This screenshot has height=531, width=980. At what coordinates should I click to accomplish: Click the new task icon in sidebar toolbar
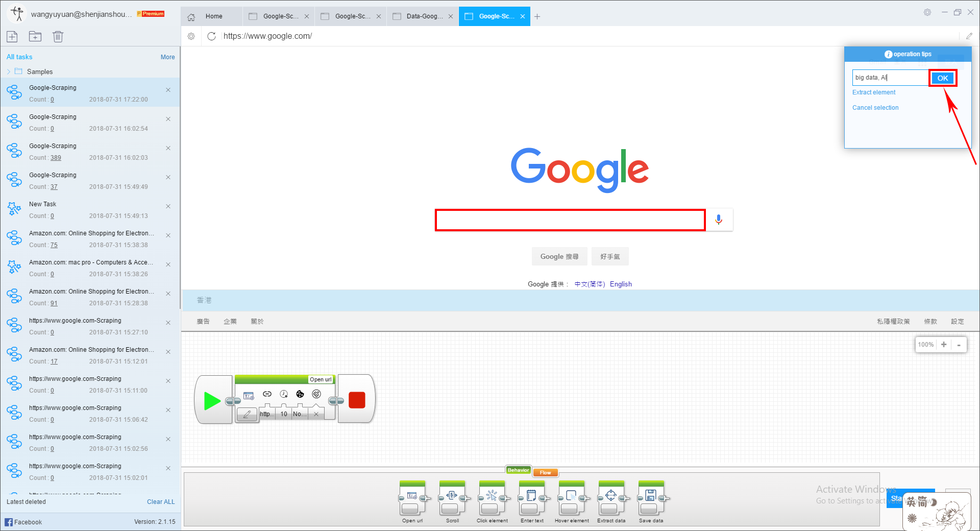coord(12,36)
